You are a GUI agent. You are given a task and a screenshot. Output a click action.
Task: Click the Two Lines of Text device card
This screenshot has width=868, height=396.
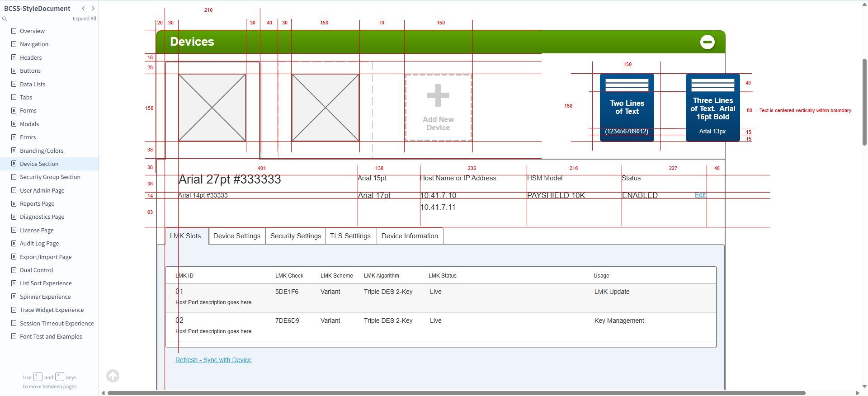pos(627,108)
